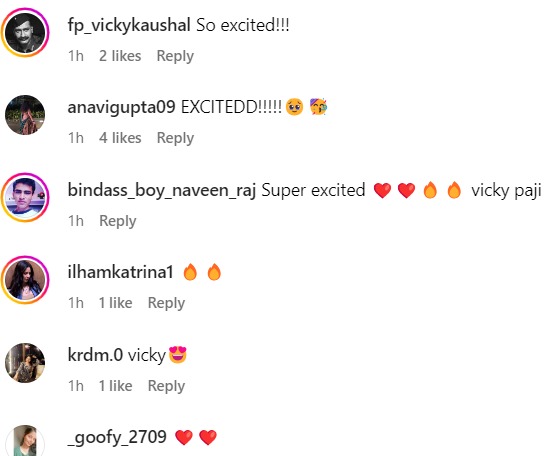Open ilhamkatrina1 username link
The width and height of the screenshot is (547, 456).
120,272
